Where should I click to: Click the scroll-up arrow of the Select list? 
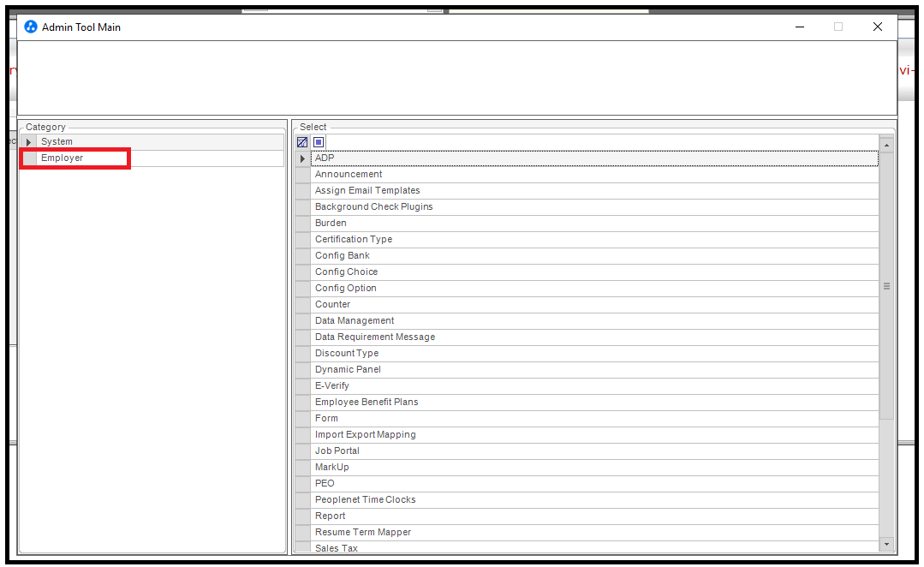(x=886, y=145)
